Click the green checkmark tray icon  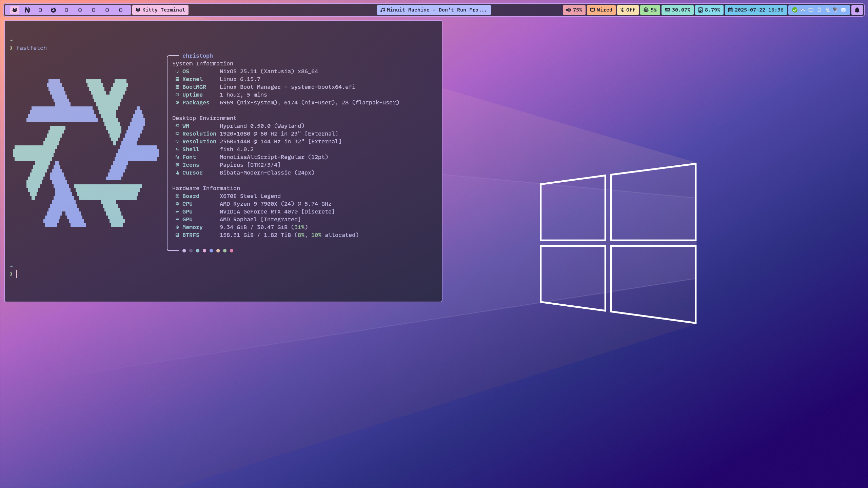pyautogui.click(x=794, y=10)
